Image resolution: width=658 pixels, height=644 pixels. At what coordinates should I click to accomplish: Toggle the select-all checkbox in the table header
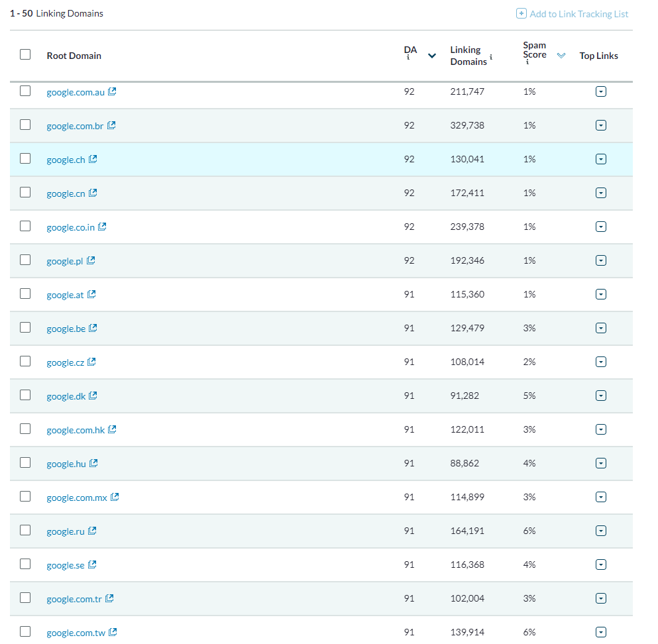coord(25,54)
